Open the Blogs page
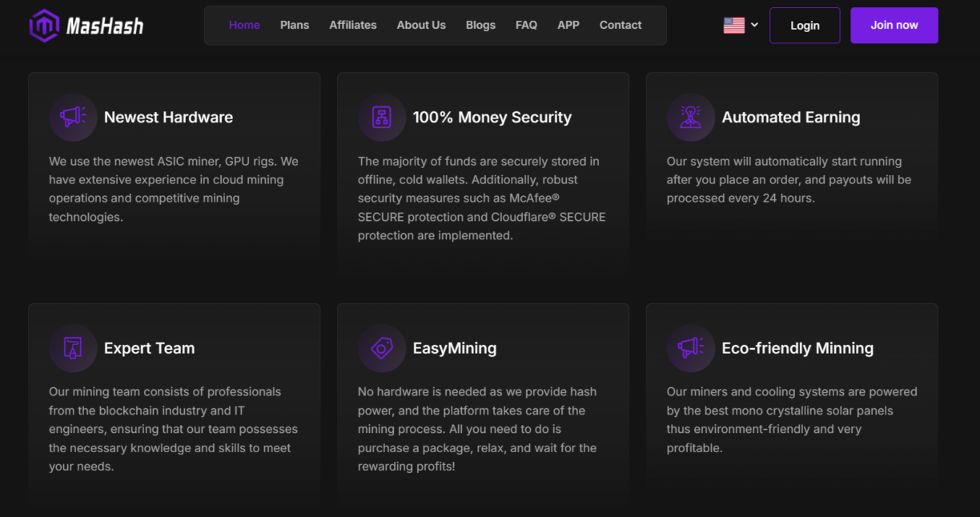The image size is (980, 517). pyautogui.click(x=480, y=25)
